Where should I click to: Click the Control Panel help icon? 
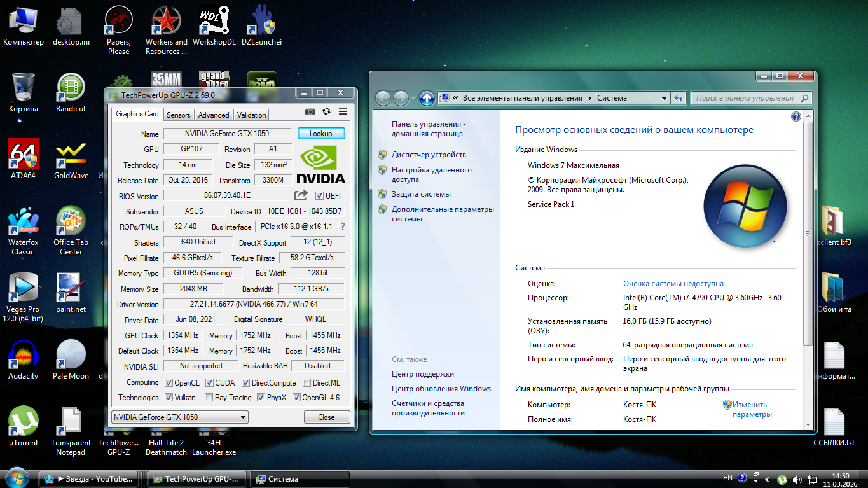tap(796, 116)
